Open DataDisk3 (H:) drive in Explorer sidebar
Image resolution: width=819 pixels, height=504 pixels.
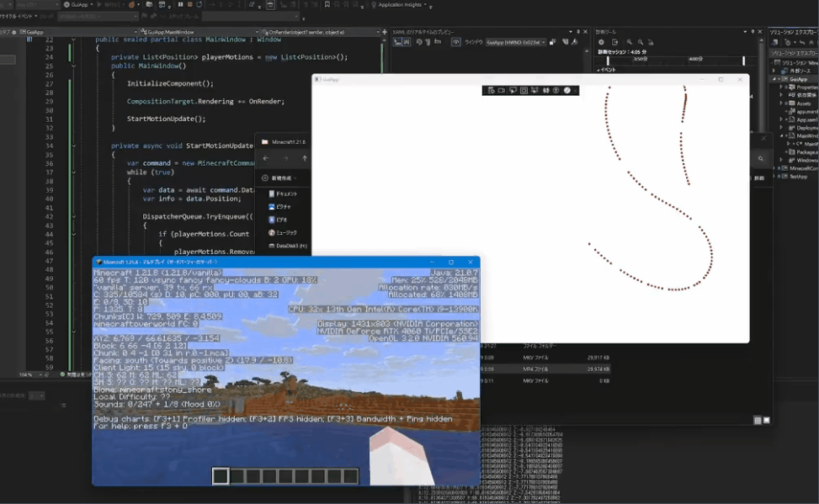coord(288,246)
